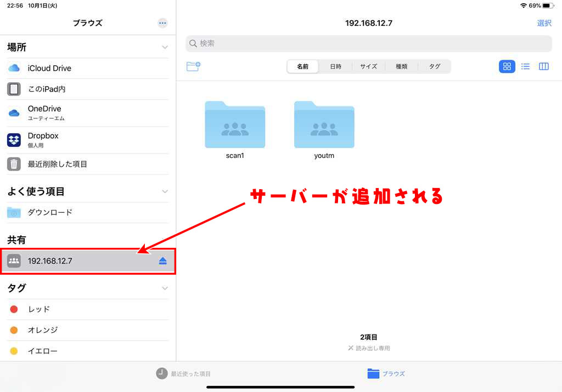562x392 pixels.
Task: Collapse the タグ section chevron
Action: point(165,288)
